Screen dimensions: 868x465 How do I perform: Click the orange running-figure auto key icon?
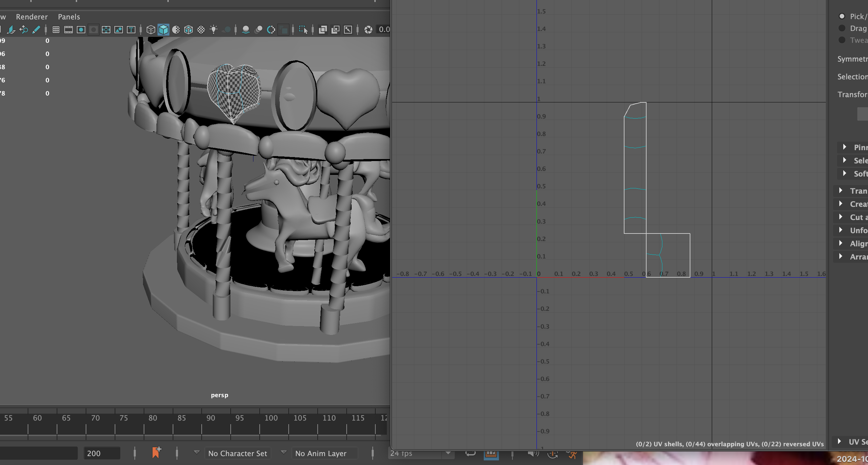click(x=572, y=454)
